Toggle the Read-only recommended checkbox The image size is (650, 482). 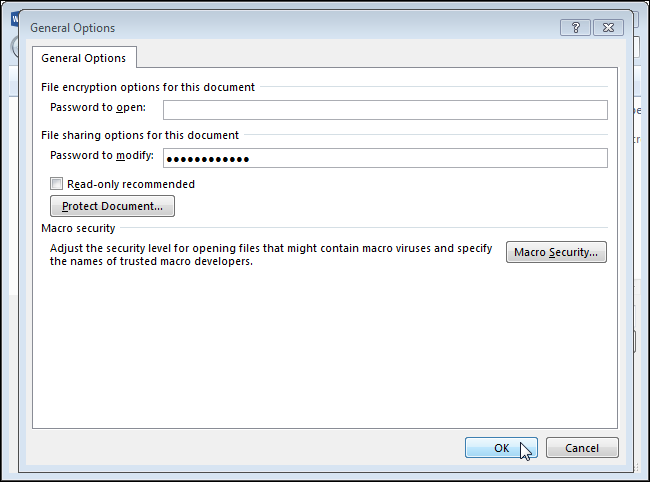click(56, 184)
